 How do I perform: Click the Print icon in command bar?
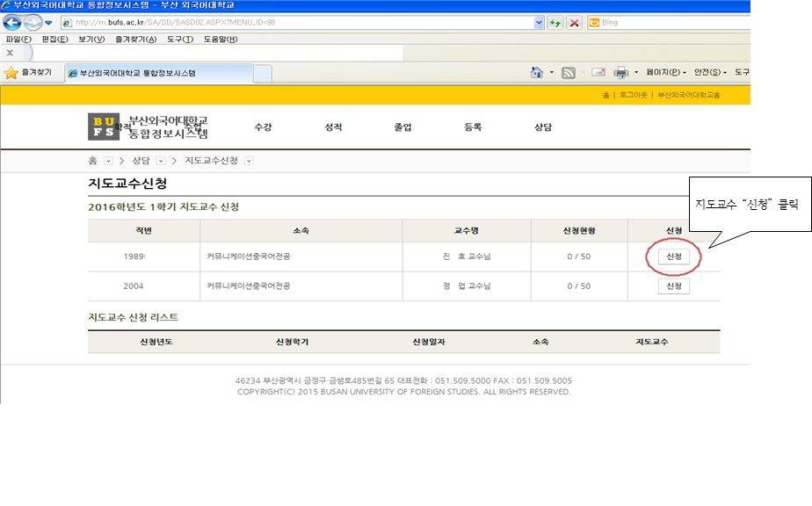point(621,73)
